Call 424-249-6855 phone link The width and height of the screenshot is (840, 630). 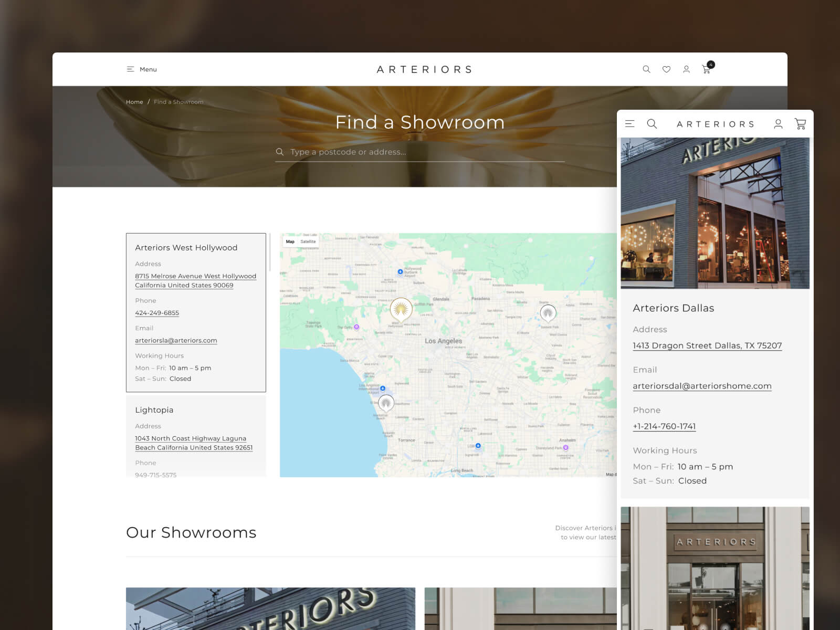157,313
